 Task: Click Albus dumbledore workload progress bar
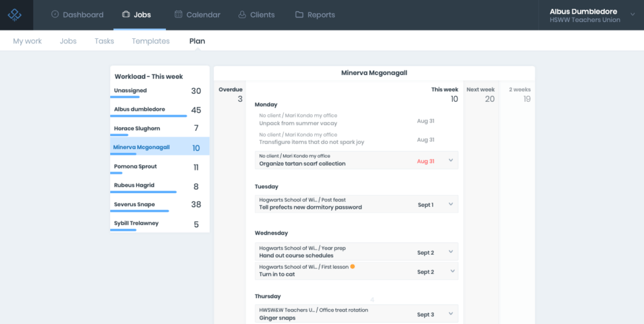point(150,116)
